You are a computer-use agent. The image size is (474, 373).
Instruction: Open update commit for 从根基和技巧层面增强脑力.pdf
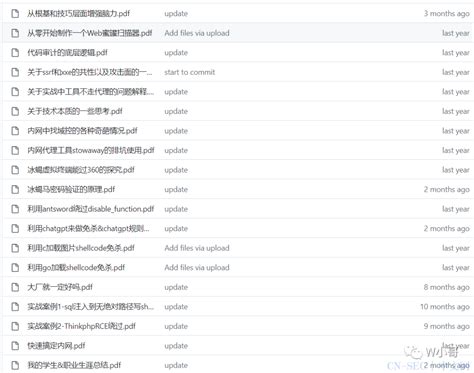click(x=176, y=14)
